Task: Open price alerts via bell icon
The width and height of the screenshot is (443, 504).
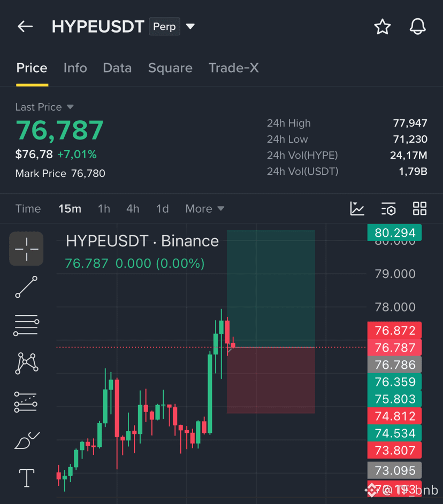Action: click(x=417, y=26)
